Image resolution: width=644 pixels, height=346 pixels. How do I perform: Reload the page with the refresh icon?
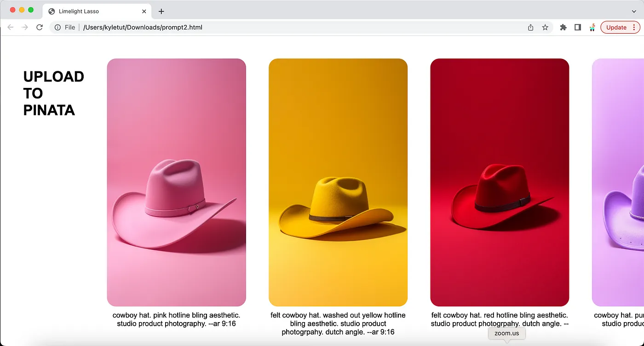pyautogui.click(x=40, y=28)
